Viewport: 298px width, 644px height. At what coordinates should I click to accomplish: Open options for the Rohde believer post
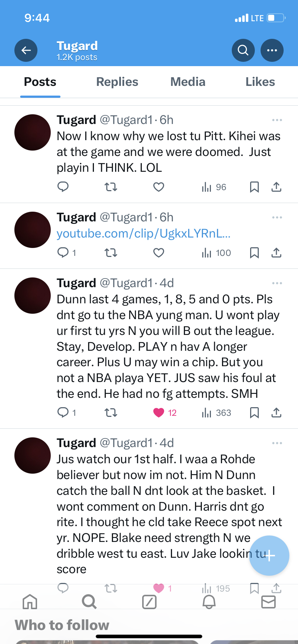[x=277, y=443]
